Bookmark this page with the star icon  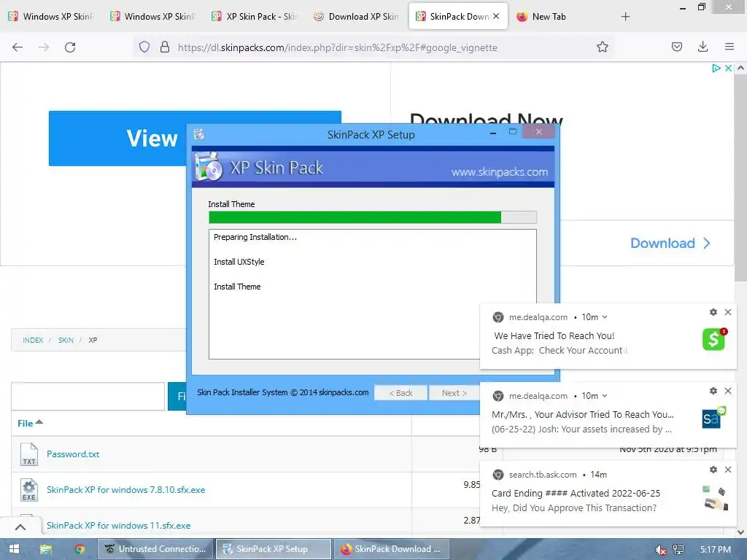click(602, 47)
